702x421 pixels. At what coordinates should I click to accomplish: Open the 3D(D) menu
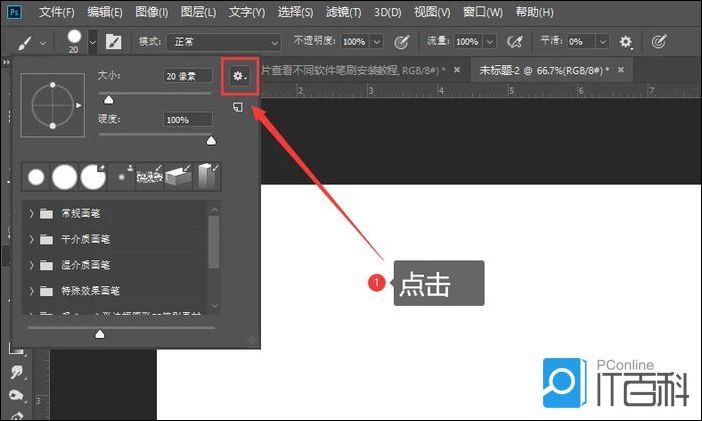(388, 12)
